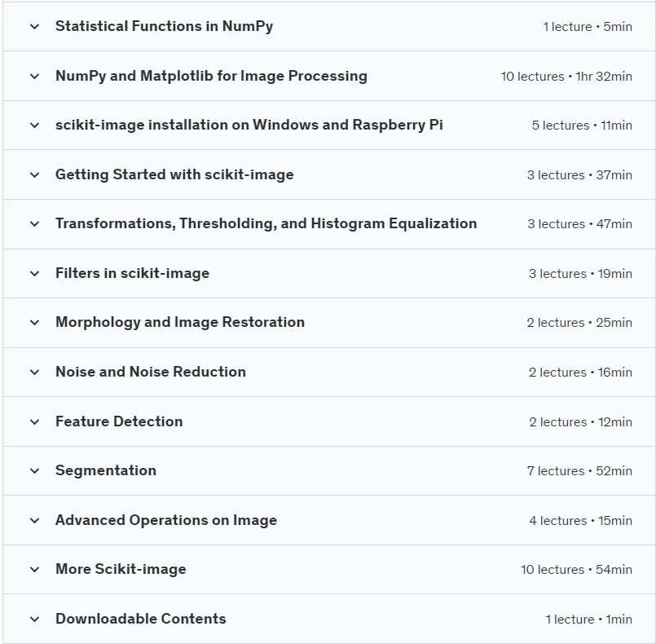
Task: Expand NumPy and Matplotlib for Image Processing chevron
Action: tap(35, 77)
